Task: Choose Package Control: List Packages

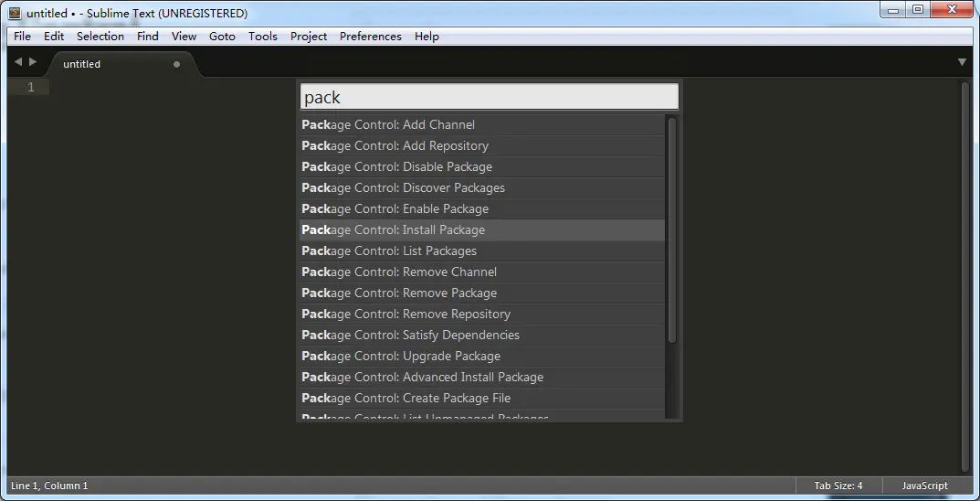Action: (x=482, y=250)
